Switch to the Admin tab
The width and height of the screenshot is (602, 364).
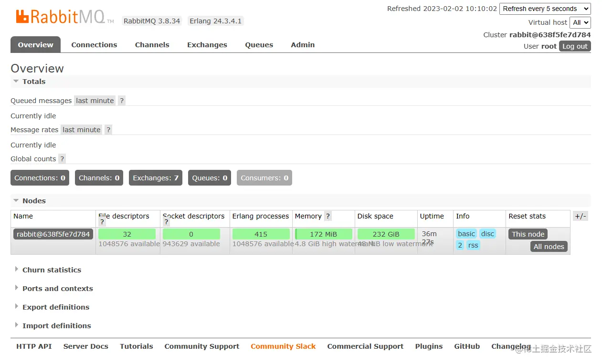[x=303, y=45]
